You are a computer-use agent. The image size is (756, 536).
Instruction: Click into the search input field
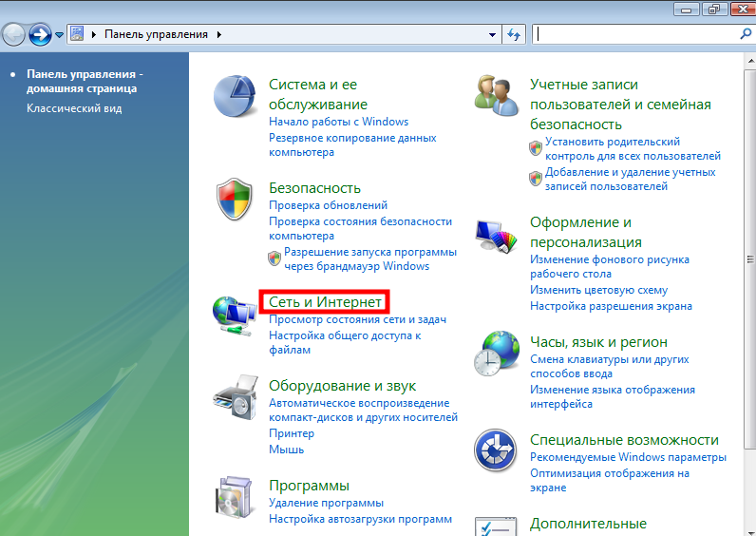pyautogui.click(x=636, y=34)
